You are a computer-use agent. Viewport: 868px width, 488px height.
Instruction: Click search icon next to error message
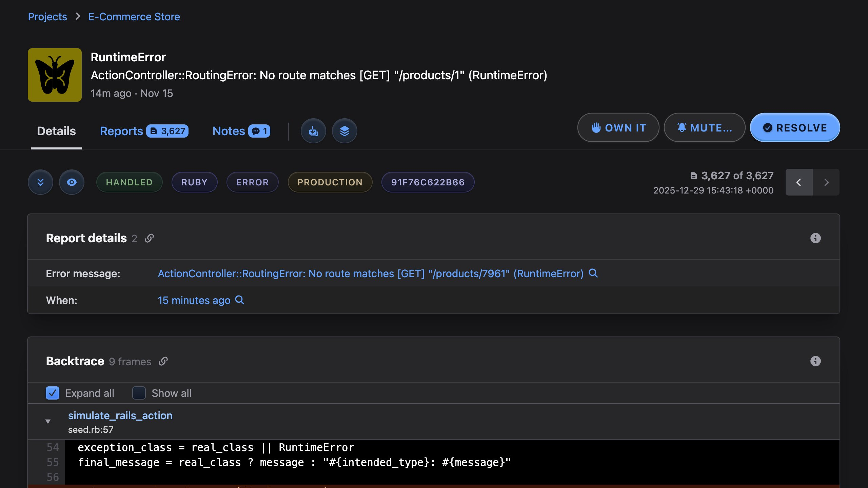593,273
